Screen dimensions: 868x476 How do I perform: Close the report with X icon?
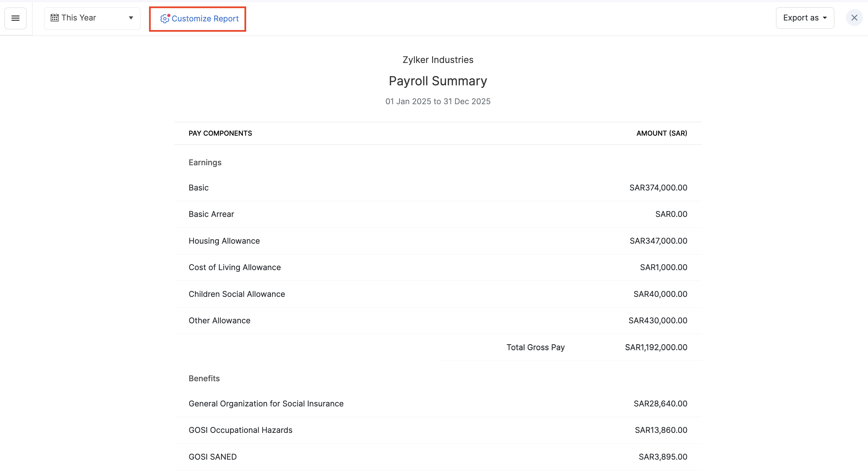(854, 18)
